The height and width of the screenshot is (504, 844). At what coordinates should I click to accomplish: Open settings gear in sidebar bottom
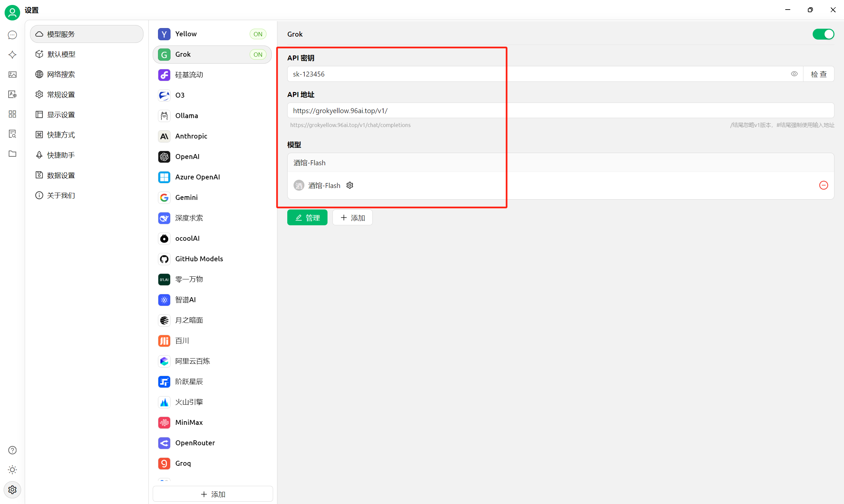(x=12, y=490)
